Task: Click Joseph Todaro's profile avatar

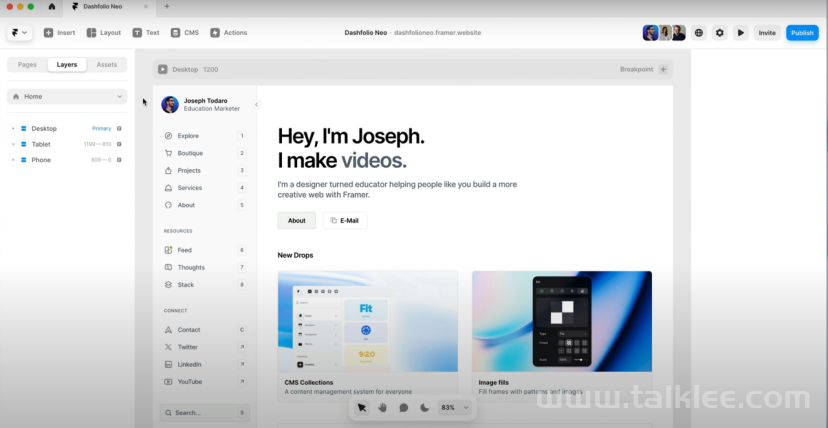Action: [x=170, y=104]
